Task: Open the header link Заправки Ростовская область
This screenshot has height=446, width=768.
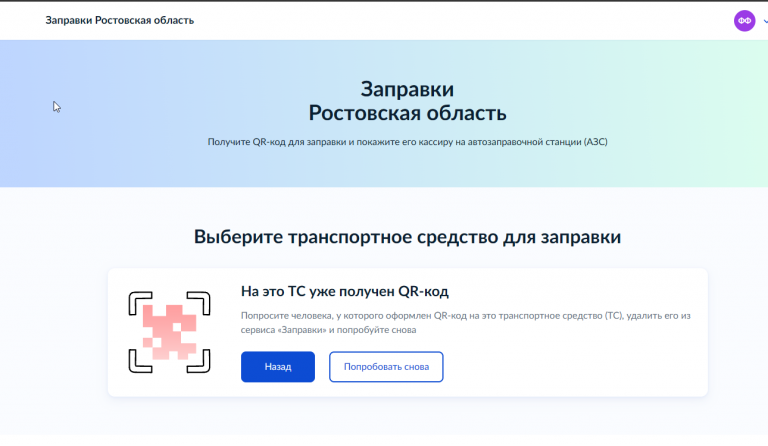Action: tap(120, 20)
